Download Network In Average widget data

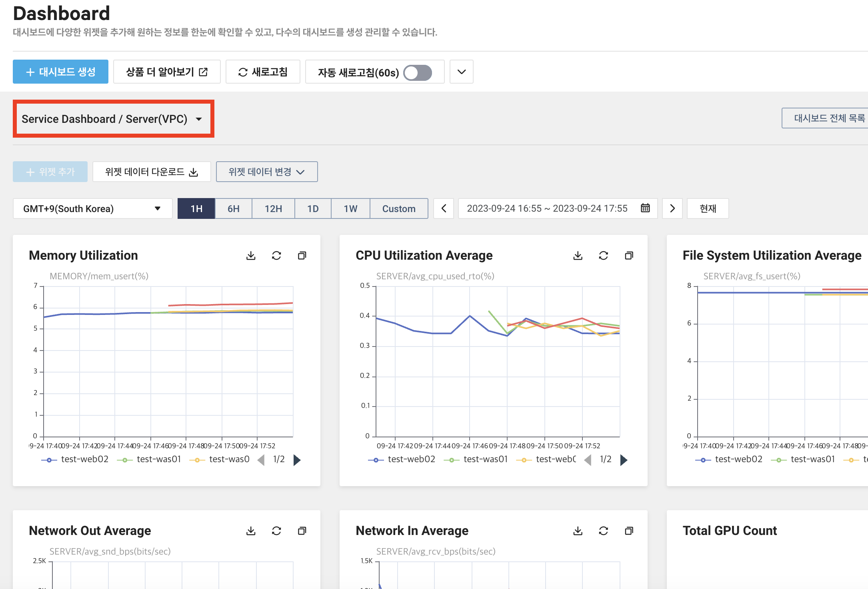[578, 531]
